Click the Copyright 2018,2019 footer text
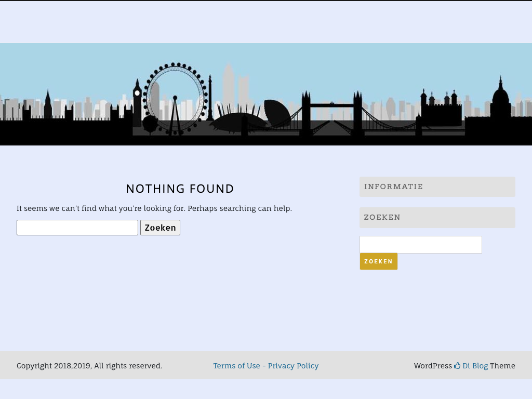The height and width of the screenshot is (399, 532). point(89,366)
